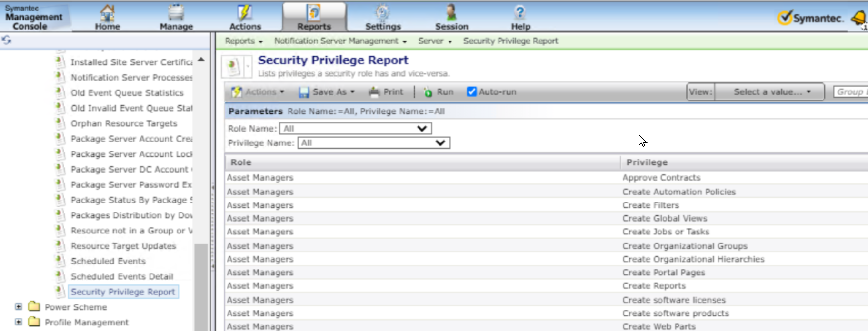
Task: Click the Print button text
Action: [x=393, y=92]
